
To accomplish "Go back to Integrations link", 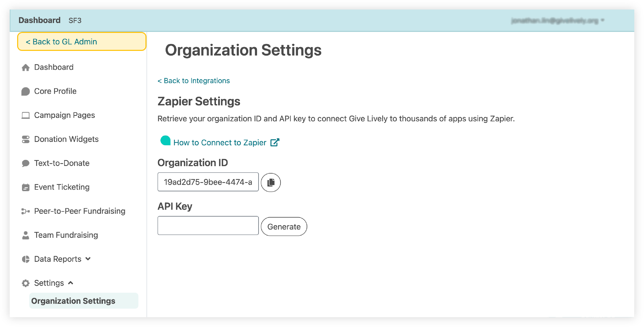I will point(193,81).
